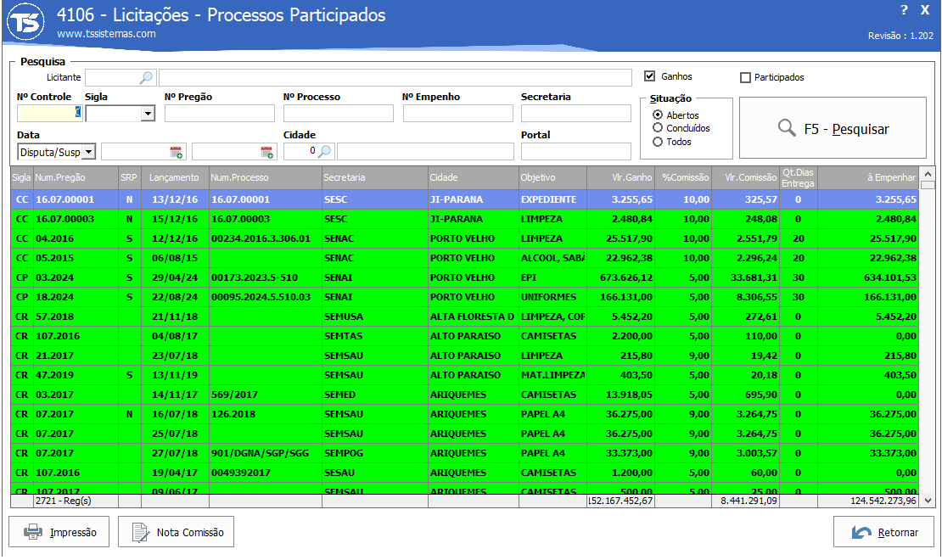
Task: Open the help question mark icon
Action: pos(904,10)
